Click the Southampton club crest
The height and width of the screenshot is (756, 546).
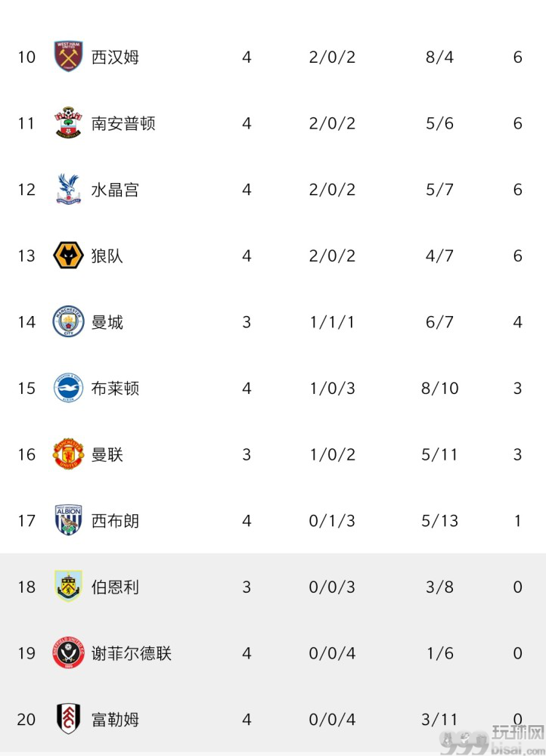[68, 123]
